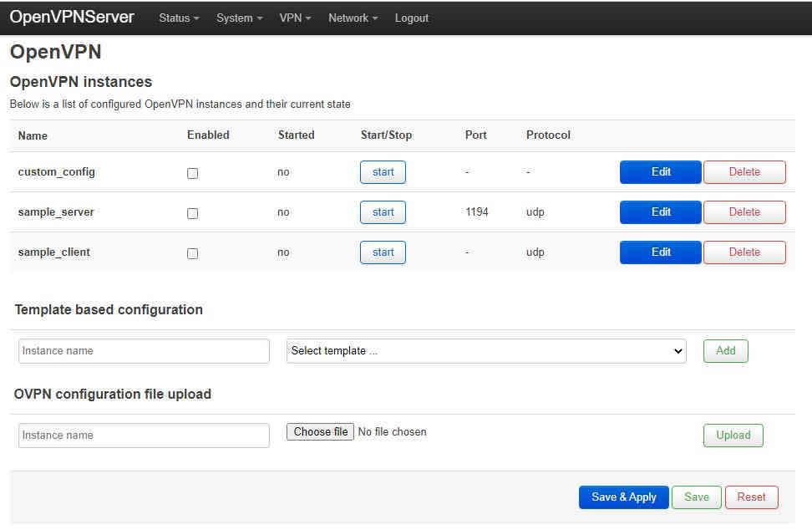Select sample_server name text
The height and width of the screenshot is (530, 812).
(x=56, y=211)
